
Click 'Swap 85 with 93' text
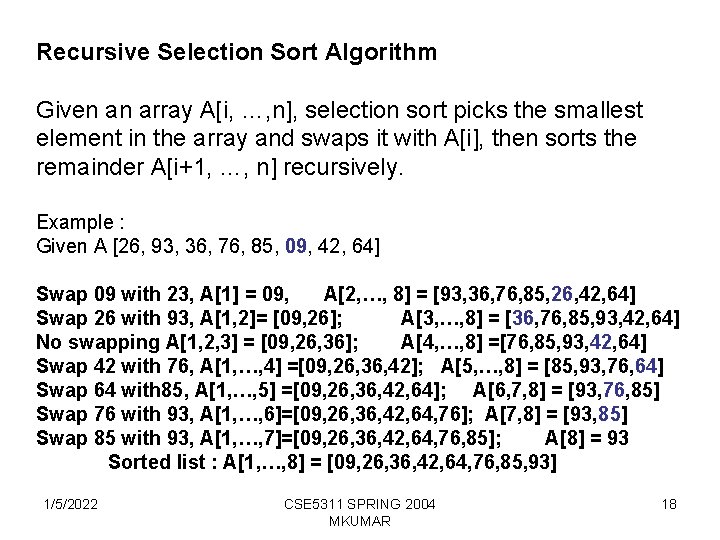click(114, 438)
